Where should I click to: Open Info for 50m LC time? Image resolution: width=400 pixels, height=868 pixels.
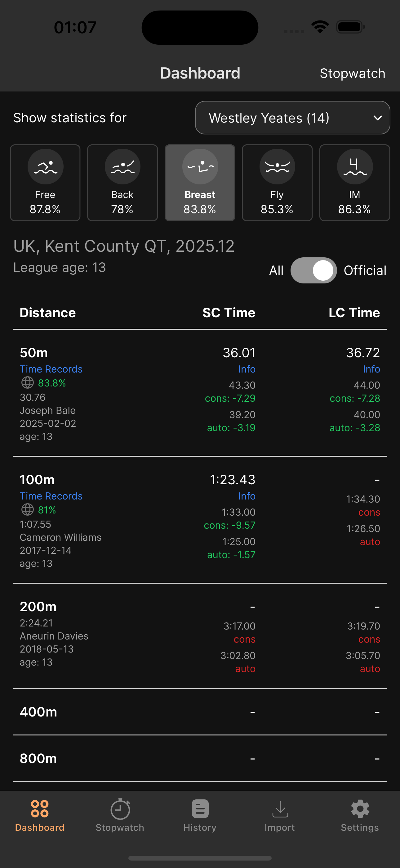[x=371, y=369]
